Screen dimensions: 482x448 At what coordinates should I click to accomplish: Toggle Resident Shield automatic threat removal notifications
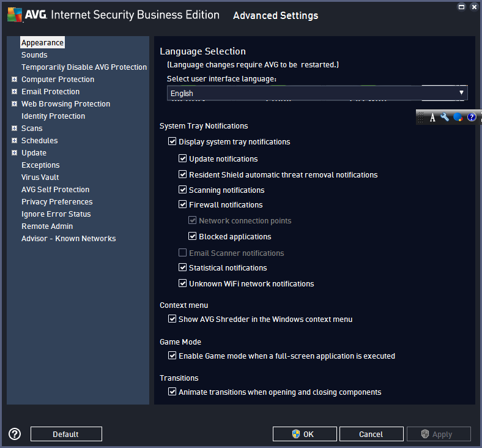[x=183, y=174]
